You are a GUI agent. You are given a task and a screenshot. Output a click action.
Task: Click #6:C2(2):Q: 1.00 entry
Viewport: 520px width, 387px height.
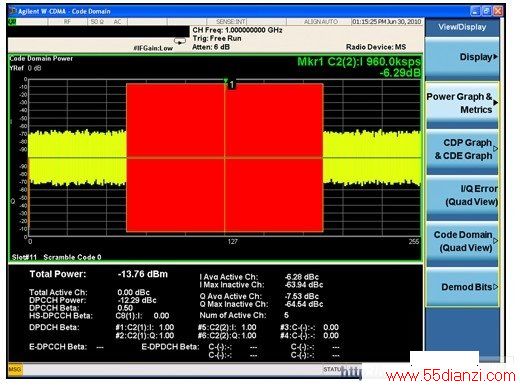pos(227,335)
